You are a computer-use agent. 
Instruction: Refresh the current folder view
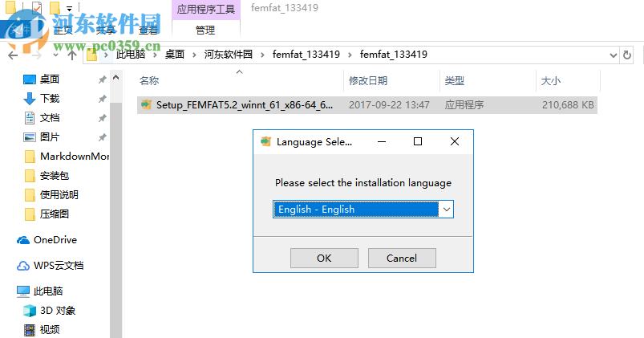pos(627,55)
